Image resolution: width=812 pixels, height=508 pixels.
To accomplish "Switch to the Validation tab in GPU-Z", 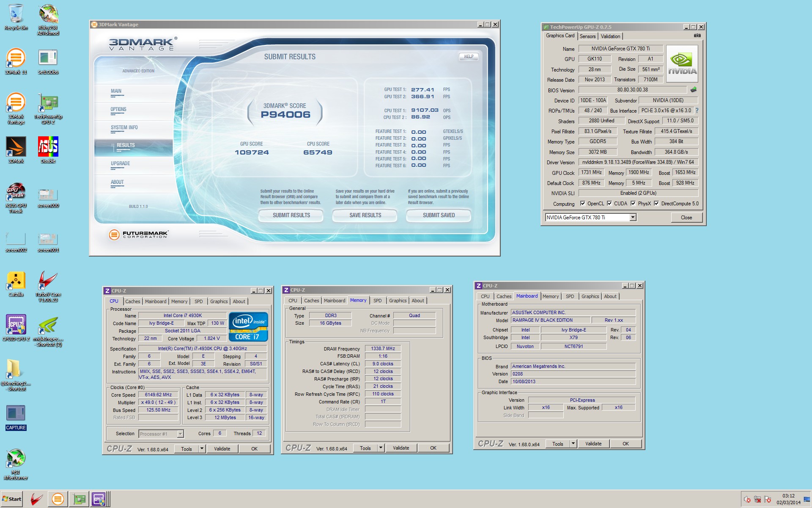I will click(610, 36).
